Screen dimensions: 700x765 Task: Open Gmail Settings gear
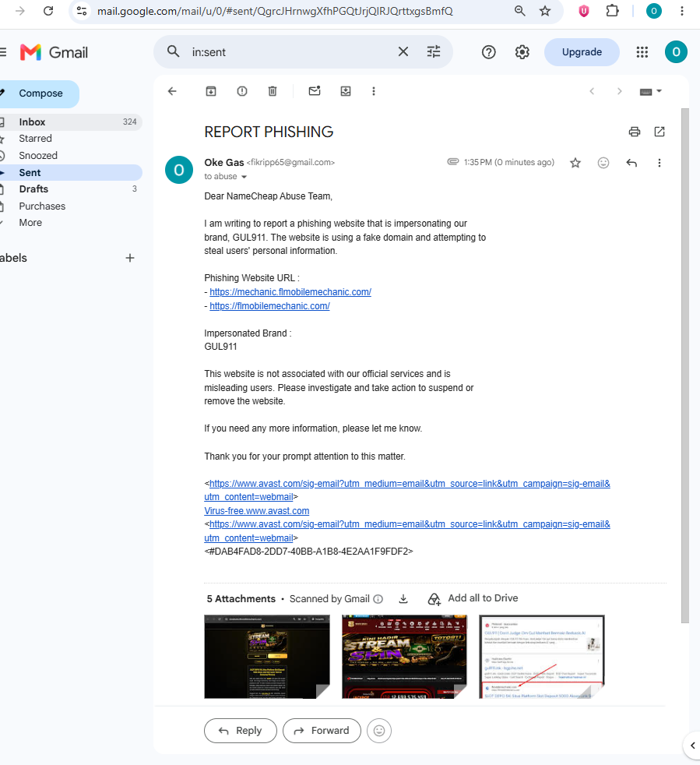(x=522, y=52)
